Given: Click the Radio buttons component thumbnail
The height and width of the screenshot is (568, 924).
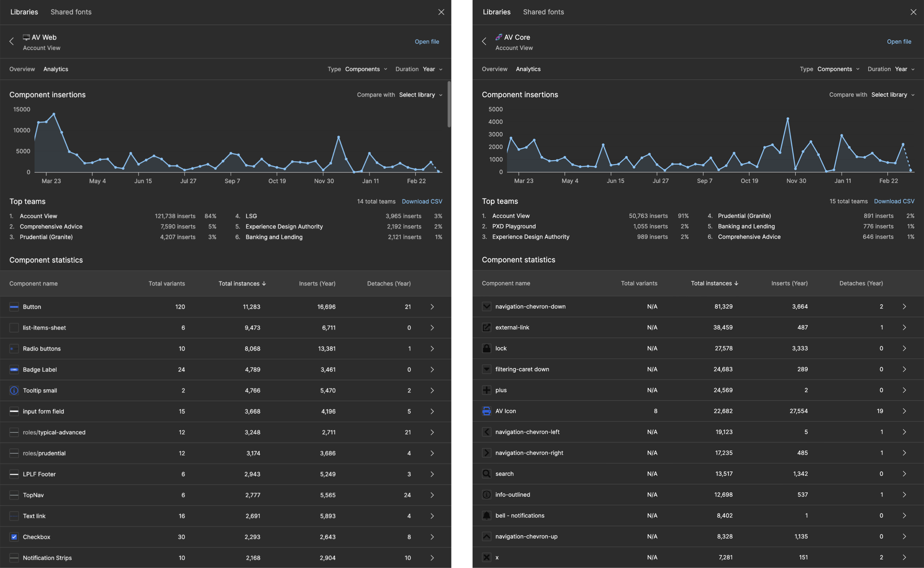Looking at the screenshot, I should 14,349.
